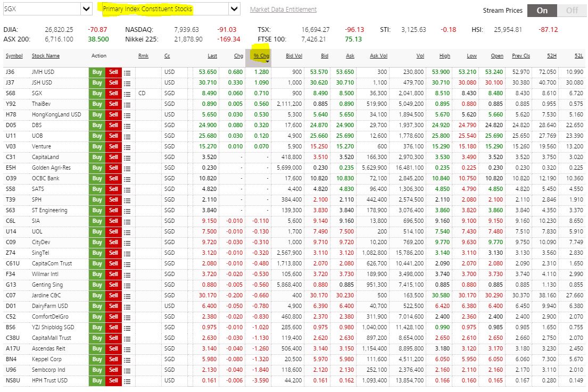Sort table by High column
588x392 pixels.
(x=445, y=56)
